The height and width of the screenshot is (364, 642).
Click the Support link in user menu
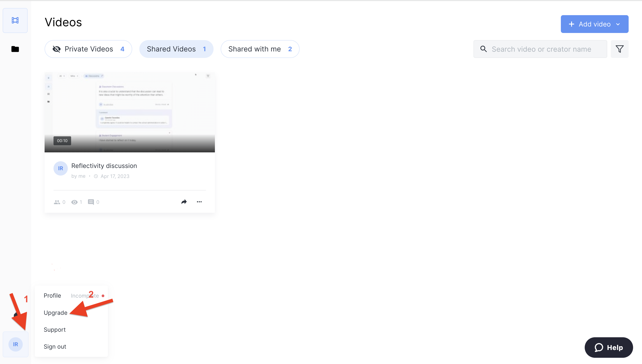pyautogui.click(x=55, y=330)
